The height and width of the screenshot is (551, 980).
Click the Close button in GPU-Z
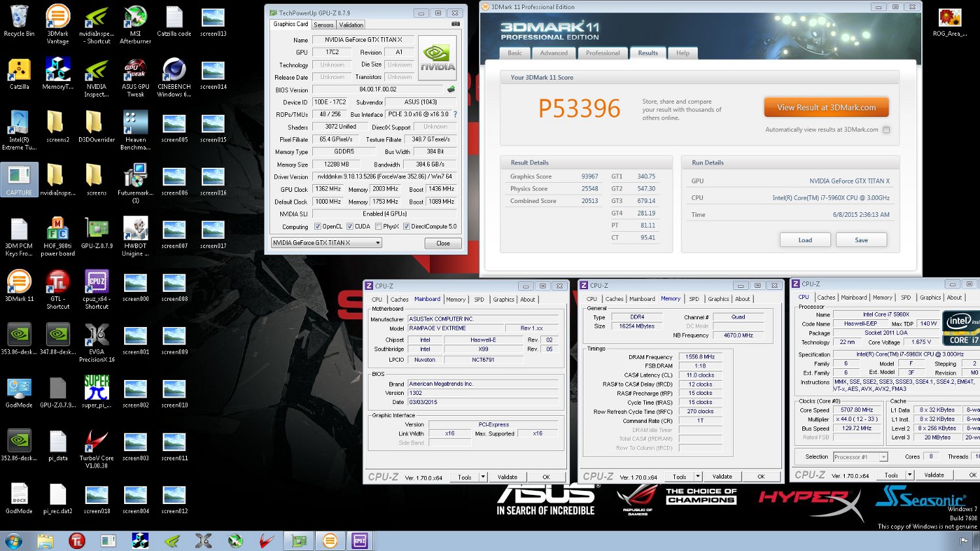click(443, 244)
